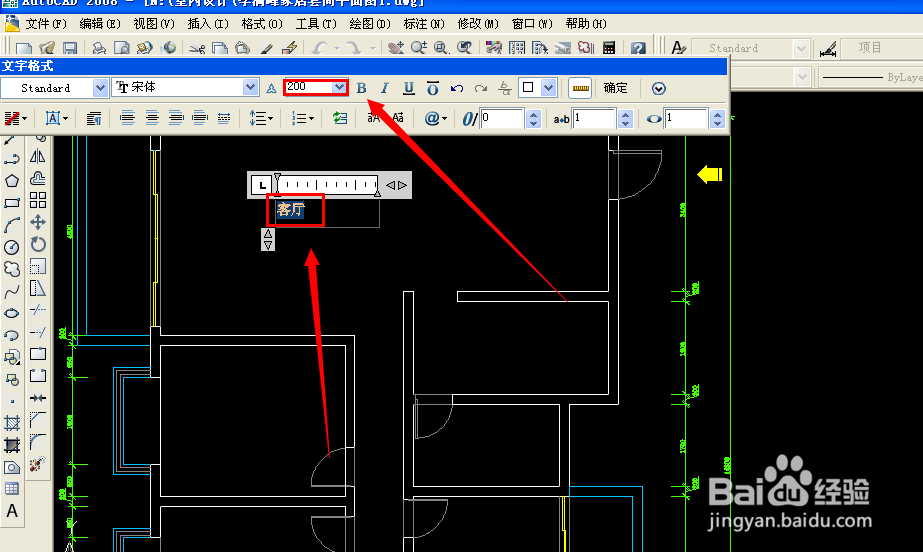Select the Multiline Text A tool
This screenshot has width=923, height=552.
(x=12, y=511)
